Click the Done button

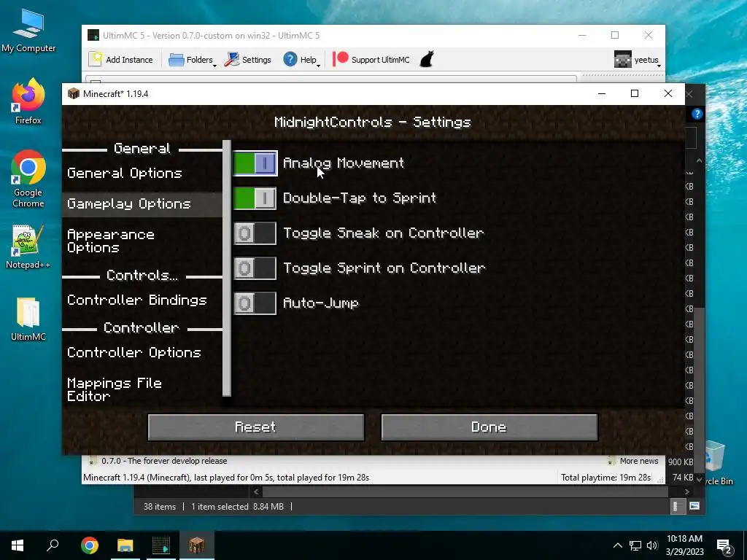[x=489, y=427]
